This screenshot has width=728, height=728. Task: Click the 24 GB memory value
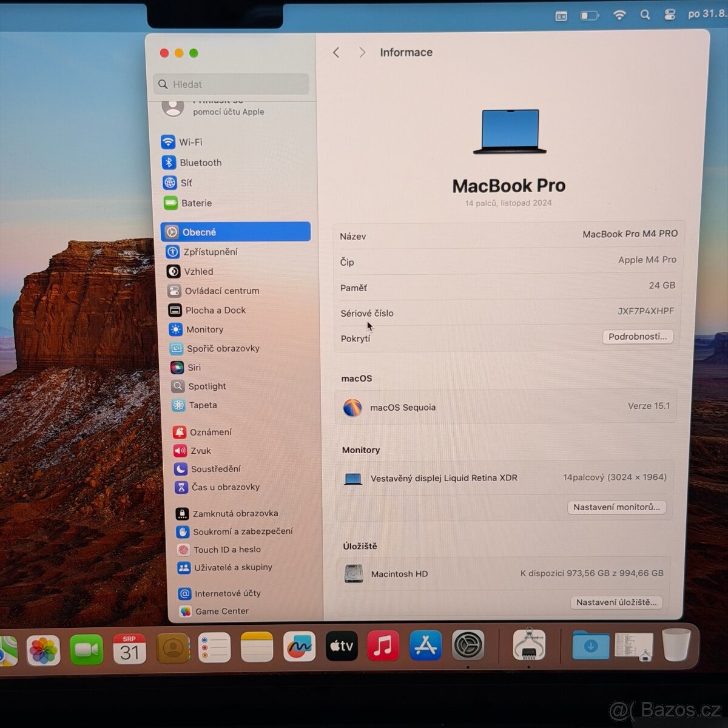point(662,285)
